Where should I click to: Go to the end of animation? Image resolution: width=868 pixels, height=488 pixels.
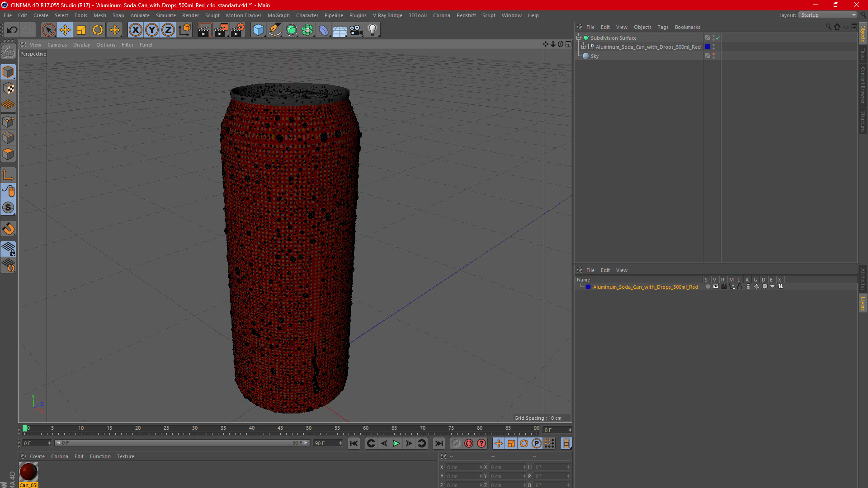[x=439, y=443]
